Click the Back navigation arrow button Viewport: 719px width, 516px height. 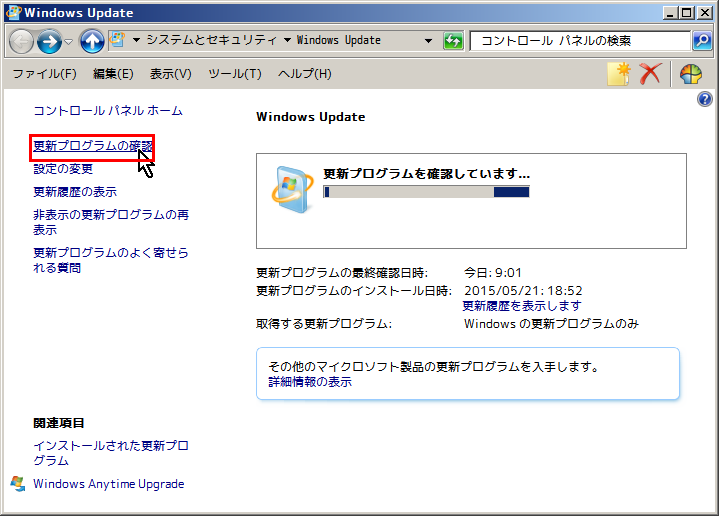[21, 41]
